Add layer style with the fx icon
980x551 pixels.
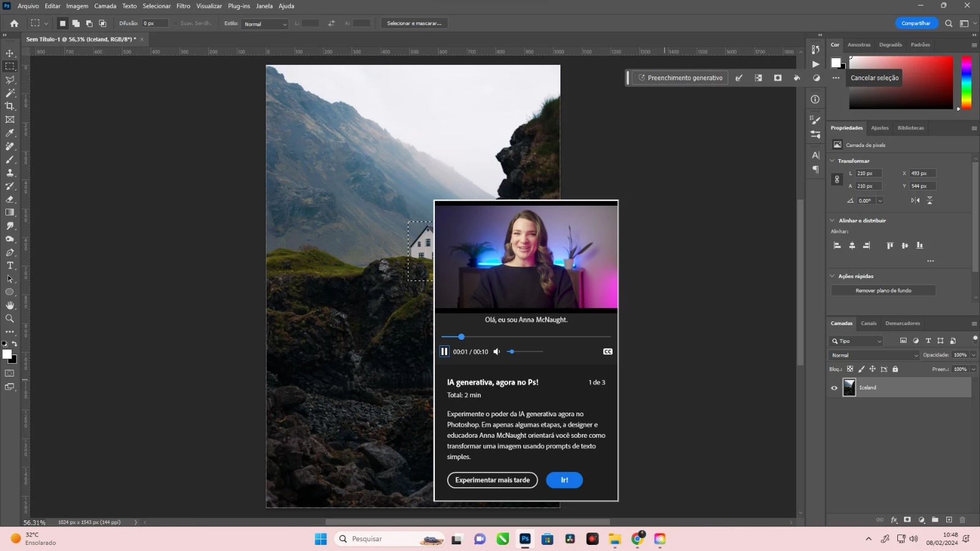pos(894,520)
